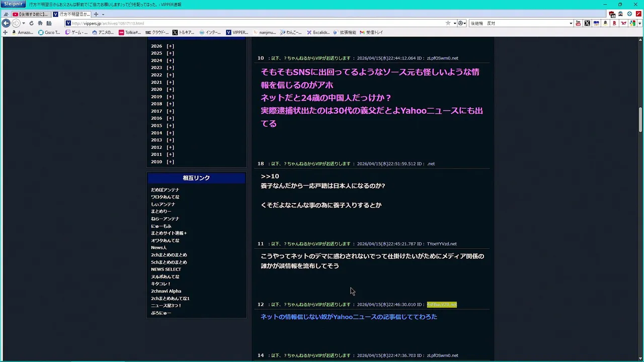Click the extension icon with badge at top right
Image resolution: width=644 pixels, height=362 pixels.
612,14
